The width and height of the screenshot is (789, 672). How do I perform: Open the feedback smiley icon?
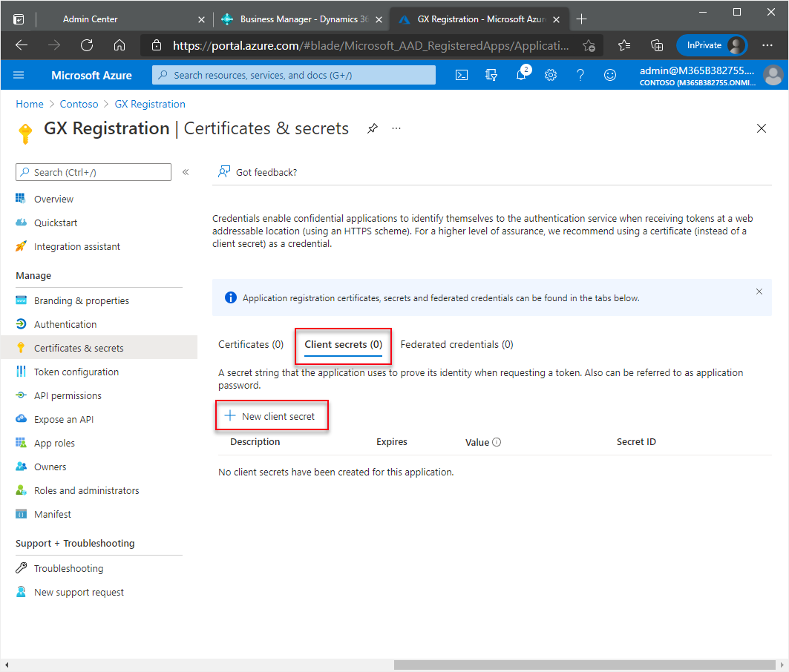pyautogui.click(x=610, y=75)
